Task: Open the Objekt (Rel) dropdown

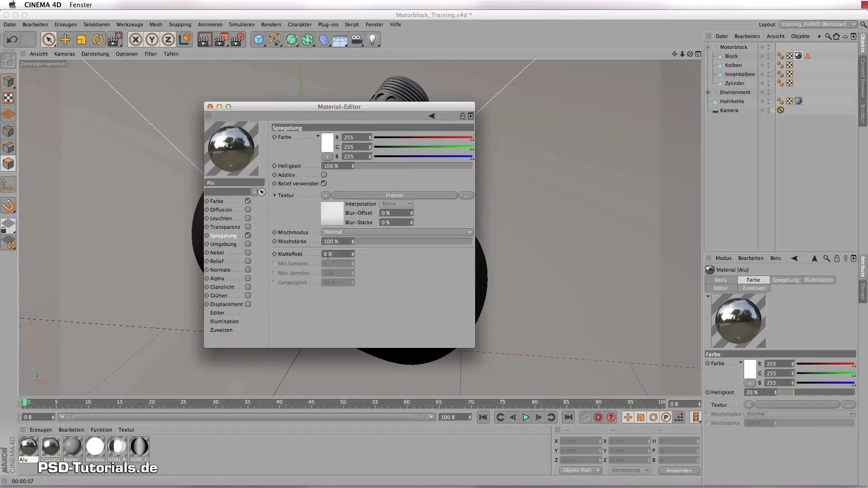Action: click(x=580, y=470)
